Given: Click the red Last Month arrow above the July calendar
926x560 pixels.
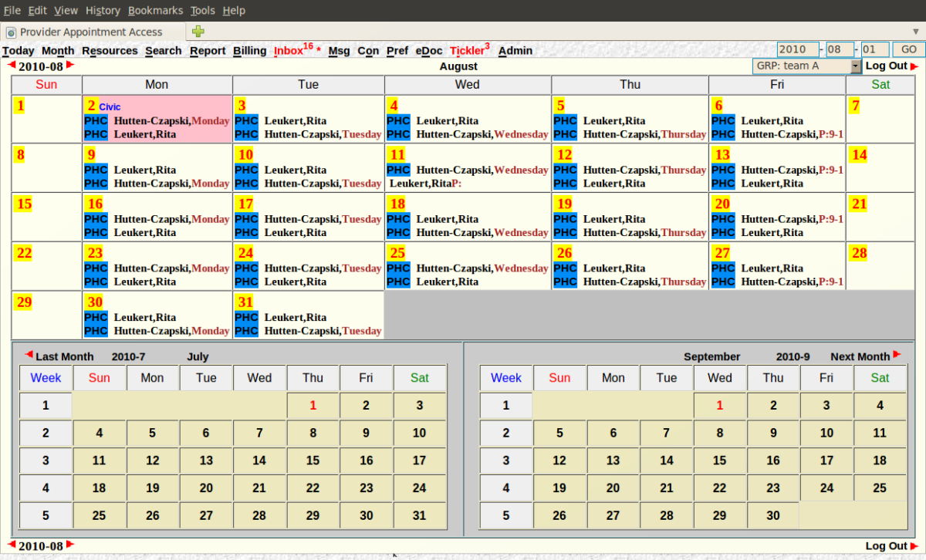Looking at the screenshot, I should point(28,356).
